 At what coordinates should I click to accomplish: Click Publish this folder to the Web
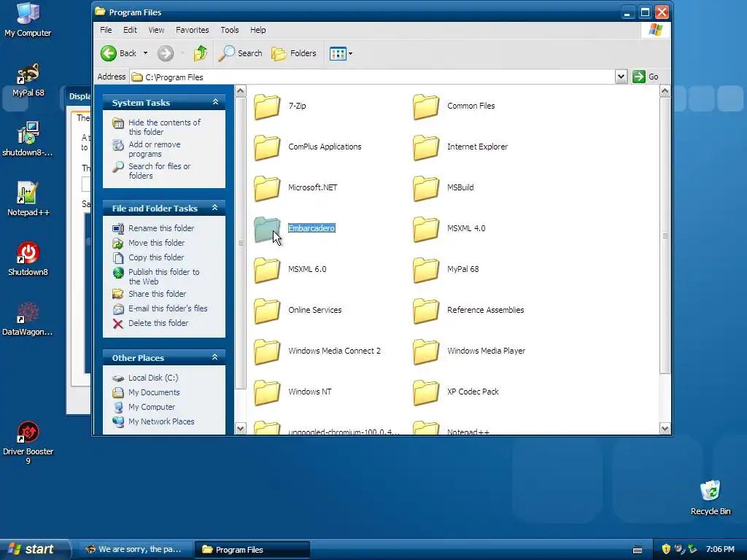point(164,276)
